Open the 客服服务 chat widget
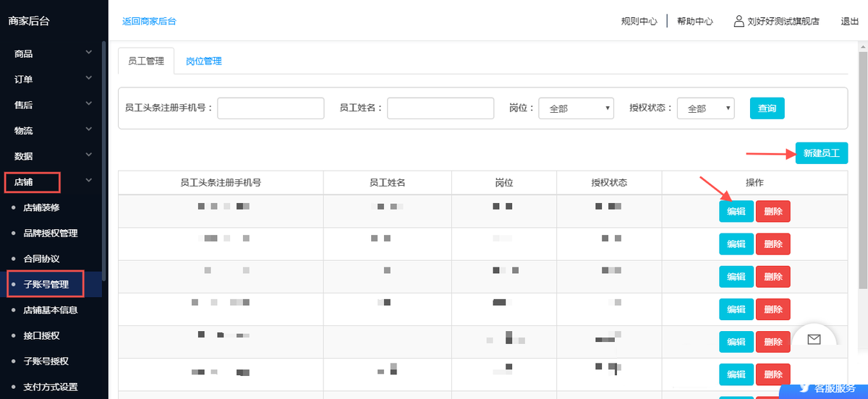 click(823, 390)
